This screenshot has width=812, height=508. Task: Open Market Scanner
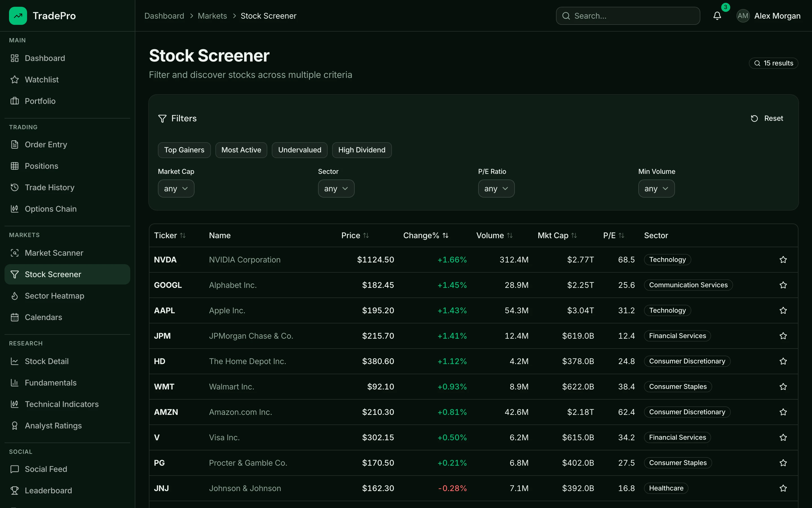67,253
